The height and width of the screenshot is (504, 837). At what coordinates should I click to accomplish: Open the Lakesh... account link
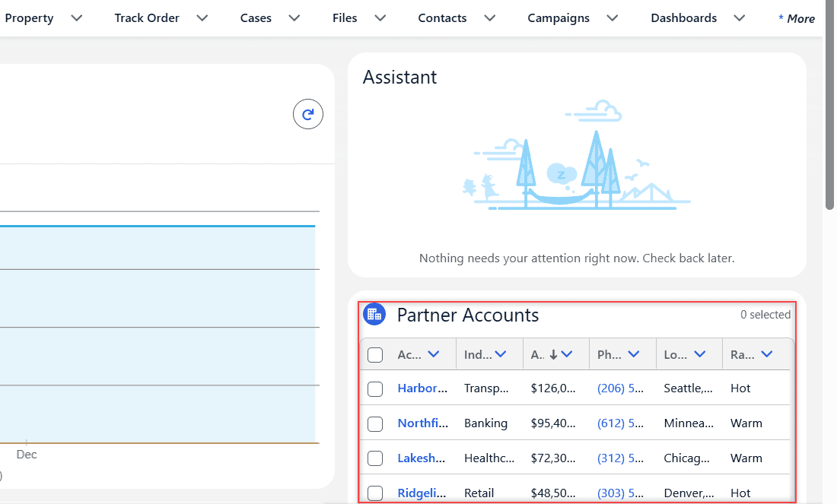point(422,458)
